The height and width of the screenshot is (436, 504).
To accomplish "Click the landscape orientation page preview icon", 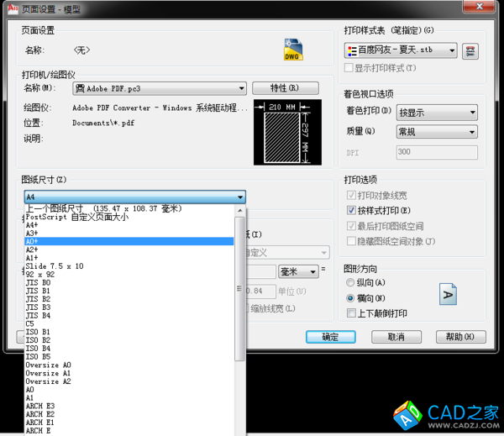I will (449, 294).
